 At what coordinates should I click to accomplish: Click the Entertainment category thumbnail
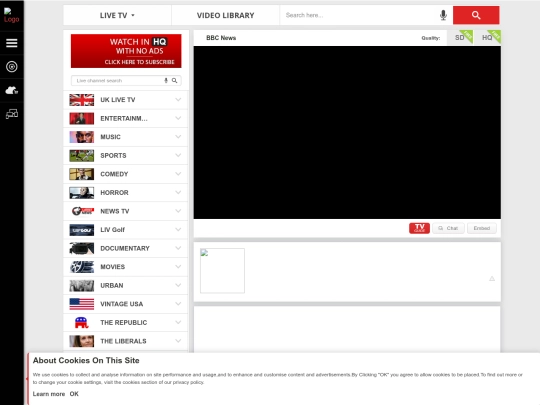click(x=82, y=118)
